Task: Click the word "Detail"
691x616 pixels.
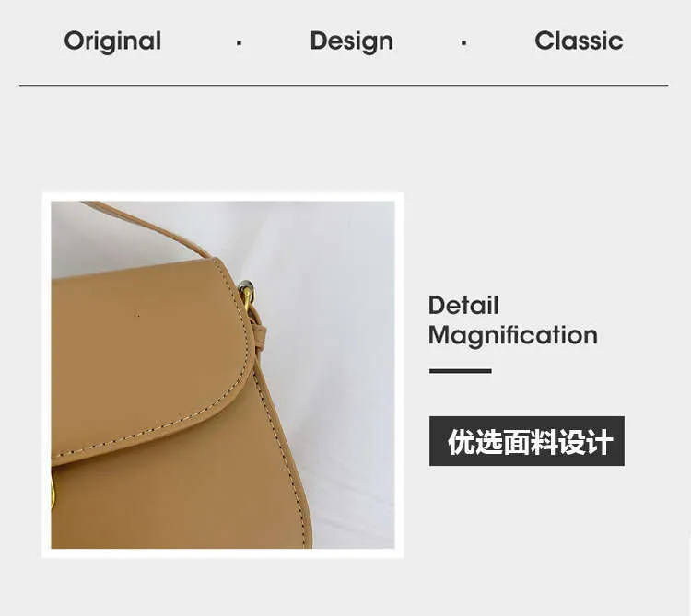Action: point(463,305)
